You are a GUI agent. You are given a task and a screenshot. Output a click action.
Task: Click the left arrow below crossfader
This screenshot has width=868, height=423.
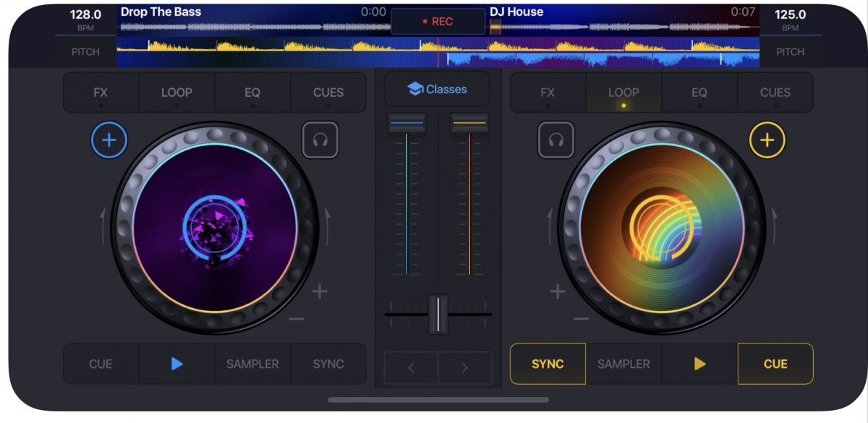[x=411, y=367]
